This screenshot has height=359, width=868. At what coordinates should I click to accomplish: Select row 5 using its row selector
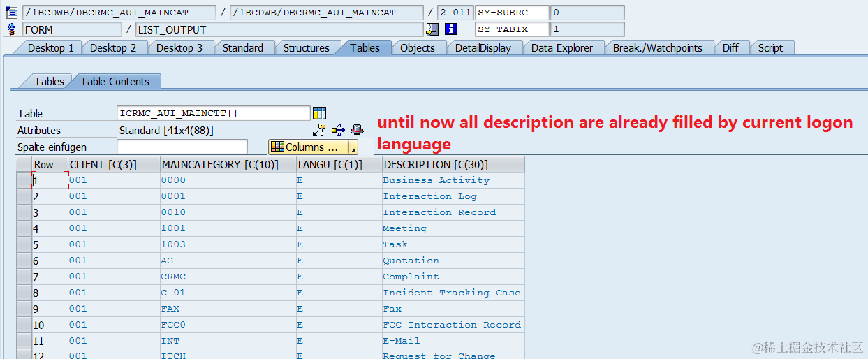point(24,244)
